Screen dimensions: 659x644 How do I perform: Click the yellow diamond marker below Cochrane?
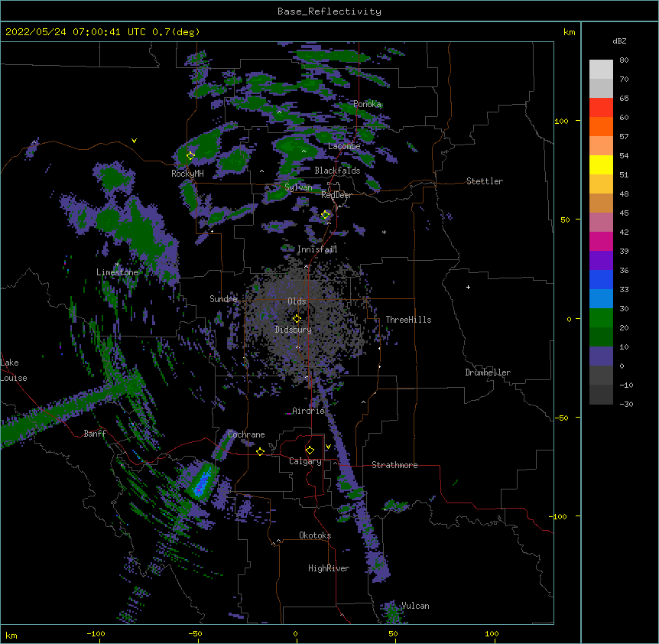(x=260, y=451)
